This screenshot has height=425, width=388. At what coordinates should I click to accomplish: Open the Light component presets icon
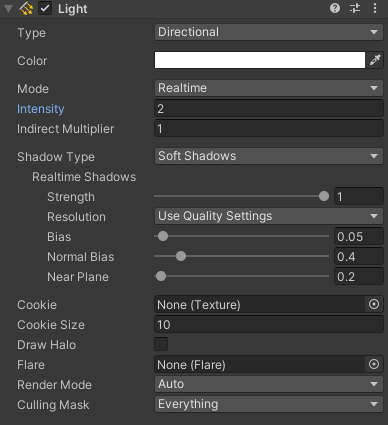355,8
